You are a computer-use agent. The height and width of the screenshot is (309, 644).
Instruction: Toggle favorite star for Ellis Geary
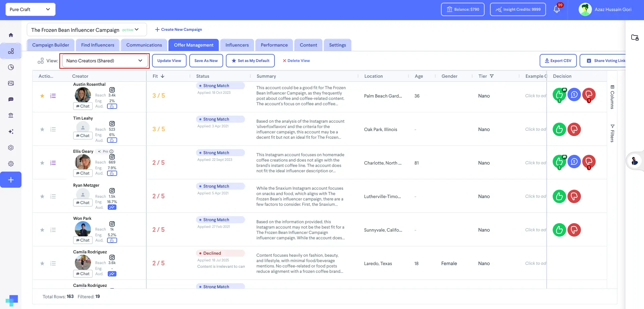point(42,163)
